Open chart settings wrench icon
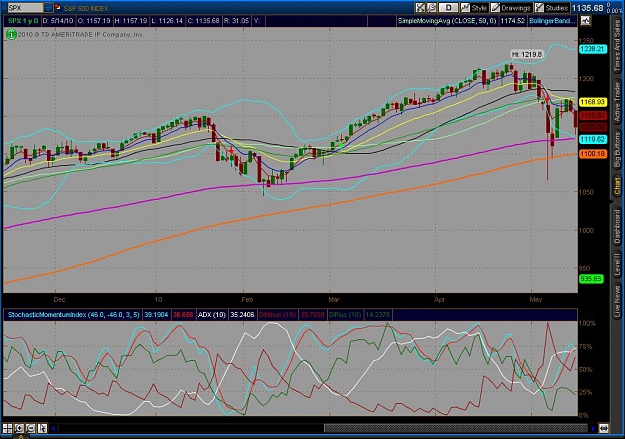This screenshot has width=625, height=439. tap(431, 8)
